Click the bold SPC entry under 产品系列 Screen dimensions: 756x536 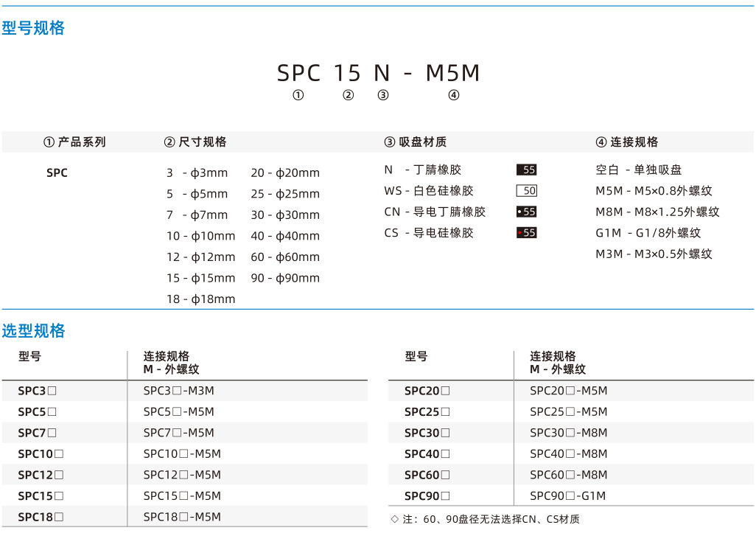coord(57,173)
